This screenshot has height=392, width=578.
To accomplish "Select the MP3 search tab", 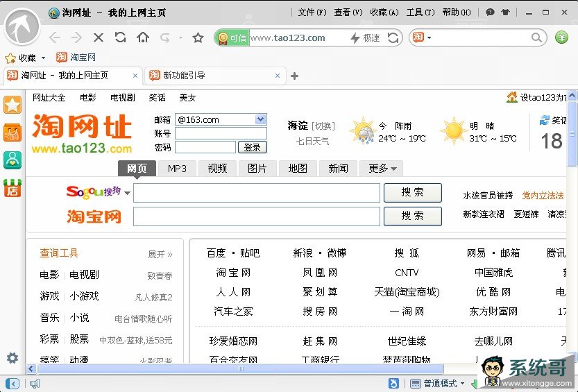I will click(x=177, y=169).
